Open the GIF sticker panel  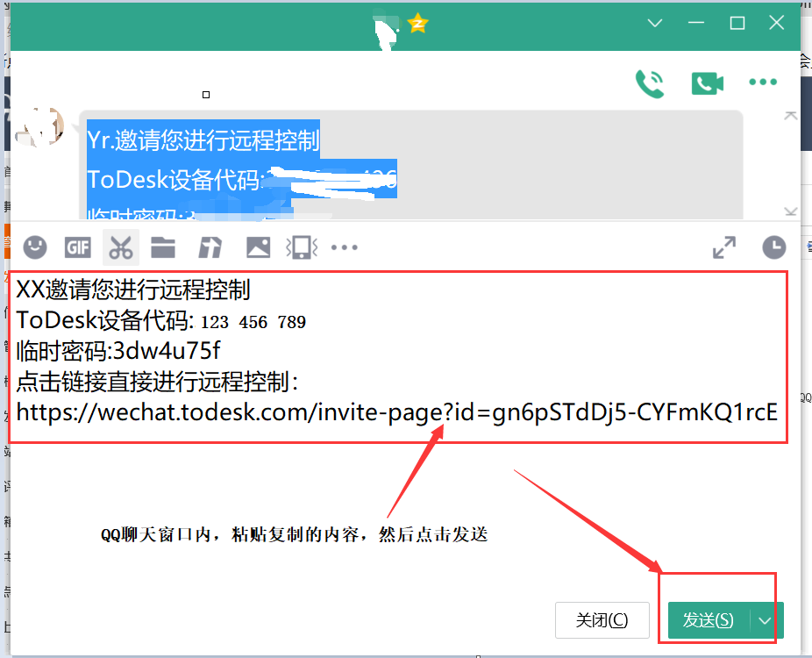(78, 247)
